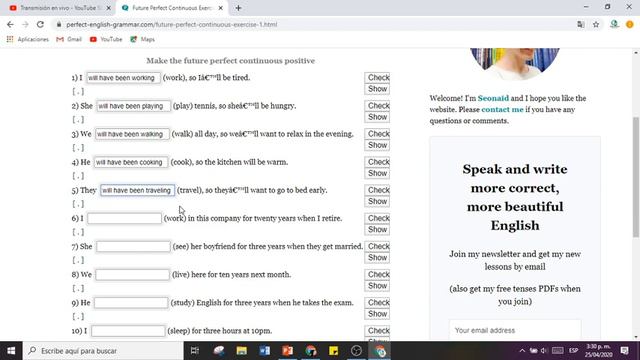Open the Maps bookmark
This screenshot has width=640, height=360.
coord(142,39)
